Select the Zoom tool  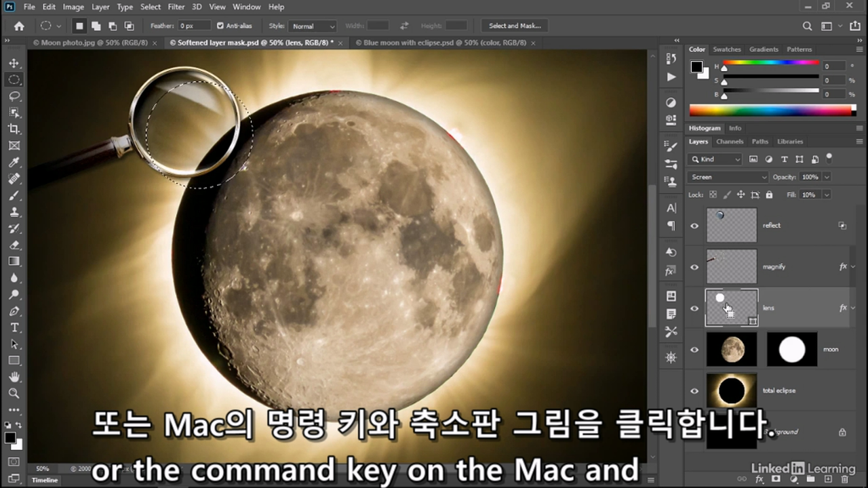(x=14, y=393)
